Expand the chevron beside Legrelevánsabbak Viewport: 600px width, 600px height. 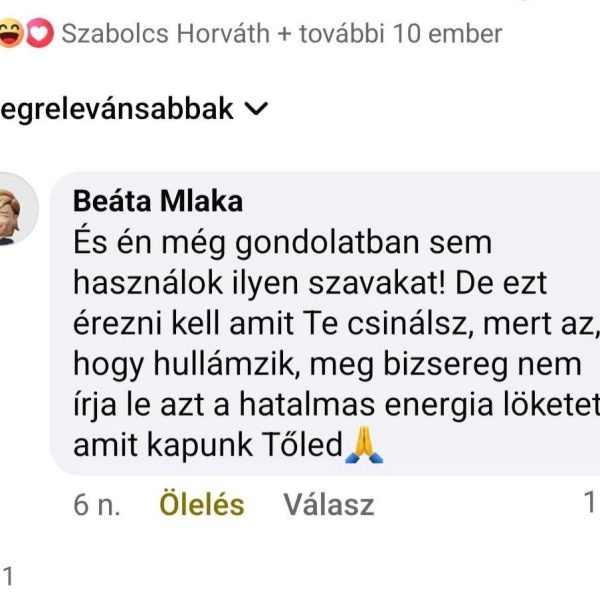[256, 109]
